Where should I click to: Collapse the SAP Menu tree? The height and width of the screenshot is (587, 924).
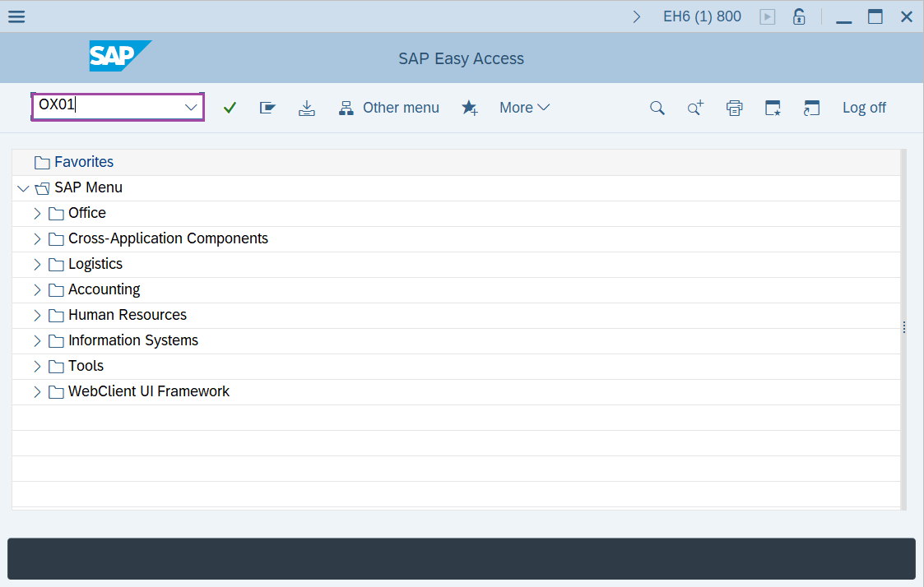(x=23, y=187)
